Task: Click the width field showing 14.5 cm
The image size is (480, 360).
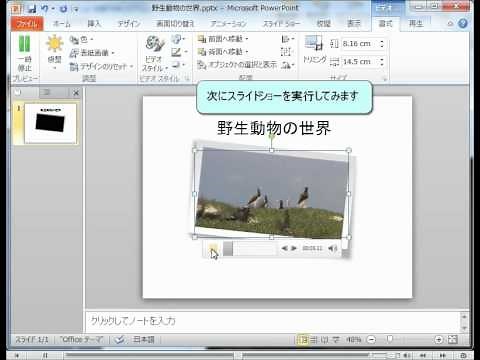Action: pyautogui.click(x=360, y=62)
